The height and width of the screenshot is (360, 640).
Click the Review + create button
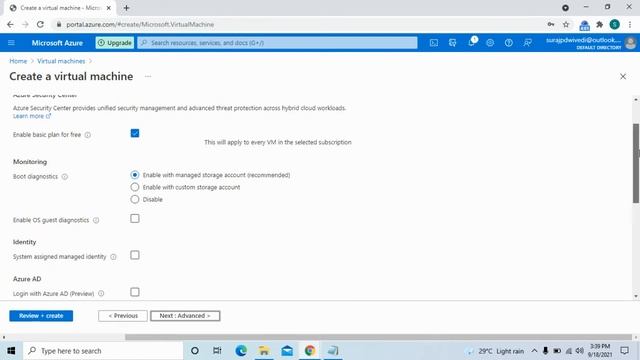click(41, 316)
